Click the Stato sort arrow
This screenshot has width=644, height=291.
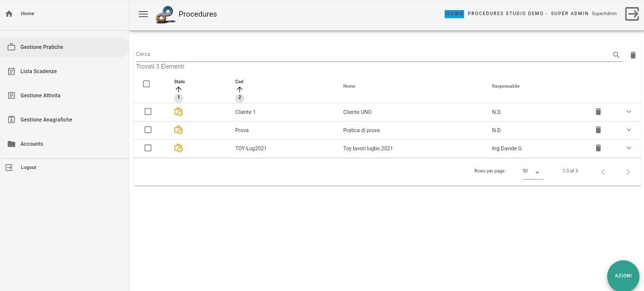point(179,89)
